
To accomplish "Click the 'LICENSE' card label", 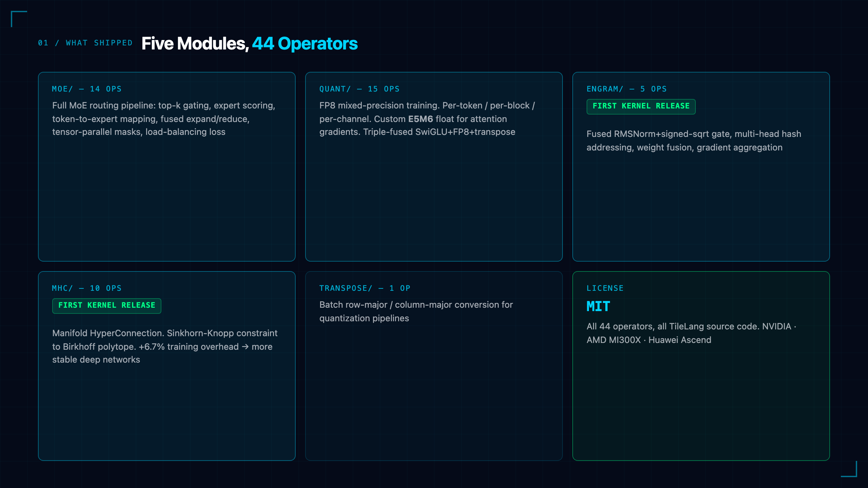I will [x=605, y=288].
